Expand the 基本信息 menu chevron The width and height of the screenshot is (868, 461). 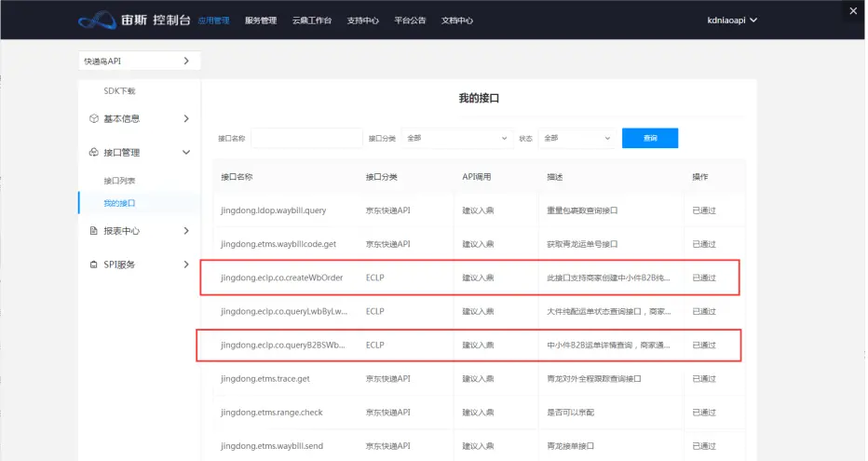point(186,118)
